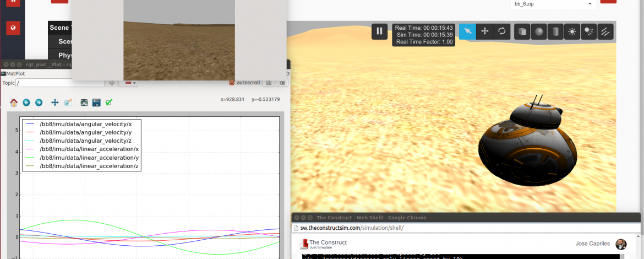Add a spot light to the scene
Screen dimensions: 644x259
[588, 31]
